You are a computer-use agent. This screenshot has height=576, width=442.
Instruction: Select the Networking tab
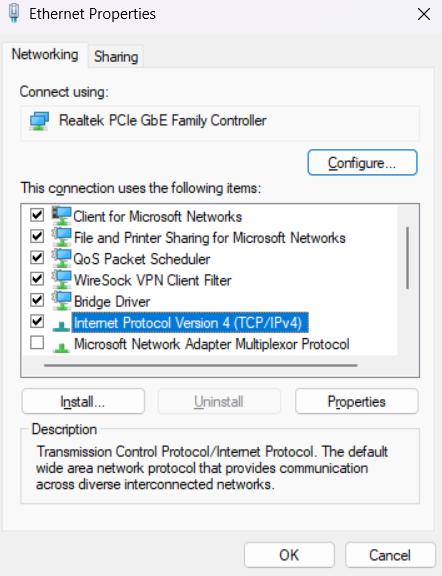tap(45, 54)
